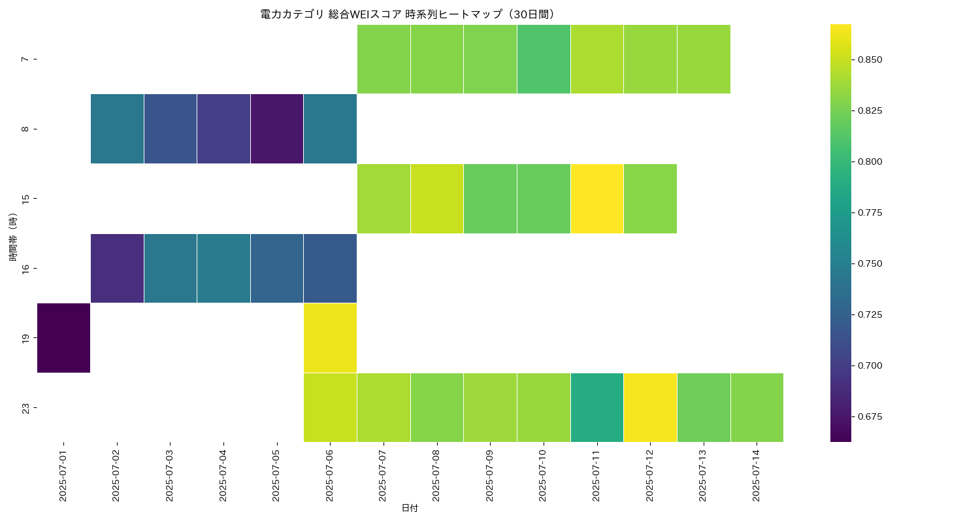Click the 2025-07-14 hour 23 cell
This screenshot has width=980, height=523.
[757, 407]
